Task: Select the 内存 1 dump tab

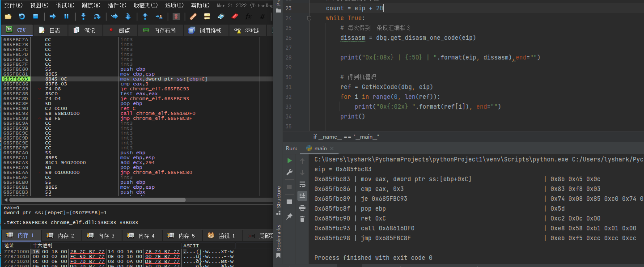Action: point(21,236)
